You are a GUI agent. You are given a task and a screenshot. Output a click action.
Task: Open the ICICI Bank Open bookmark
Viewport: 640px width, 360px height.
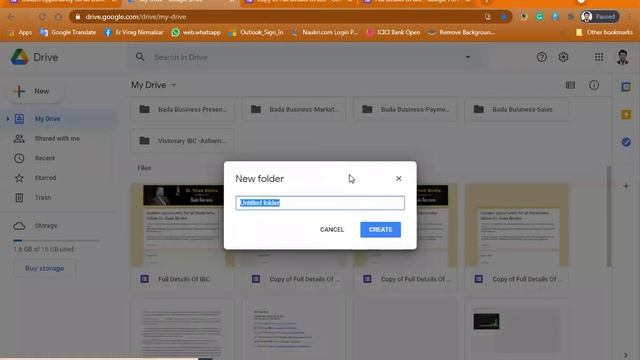[x=393, y=32]
